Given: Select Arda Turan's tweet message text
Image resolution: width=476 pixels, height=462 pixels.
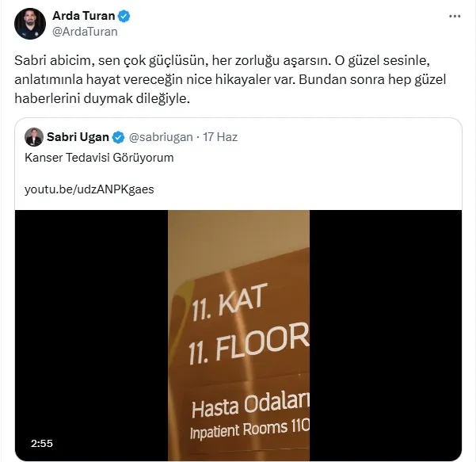Looking at the screenshot, I should pos(230,79).
